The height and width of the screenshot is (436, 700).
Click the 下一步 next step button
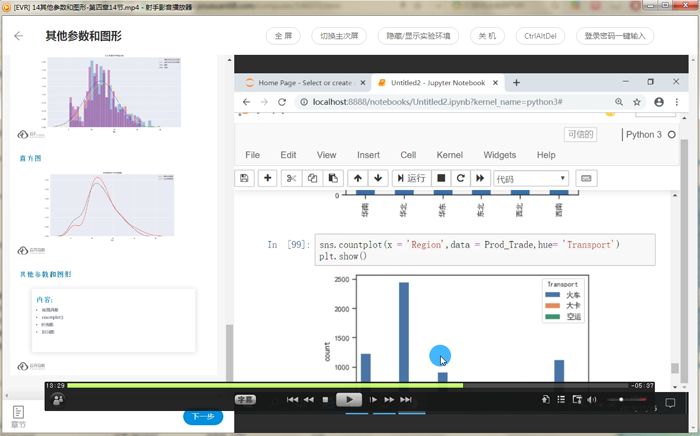tap(203, 416)
